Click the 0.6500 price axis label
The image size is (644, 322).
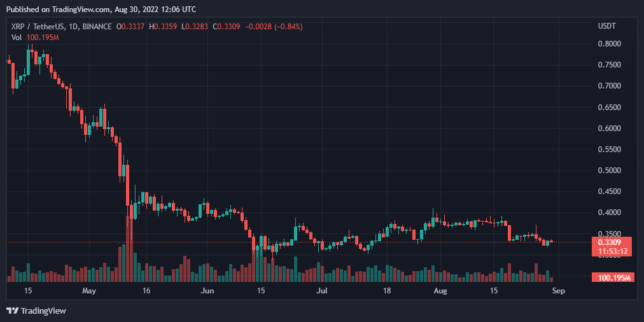tap(609, 107)
